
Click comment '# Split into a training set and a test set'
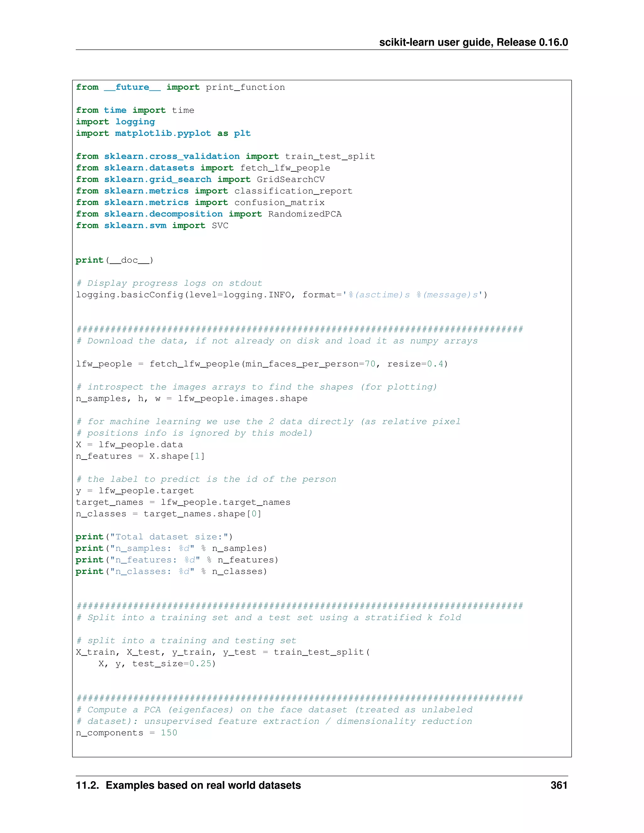tap(269, 617)
